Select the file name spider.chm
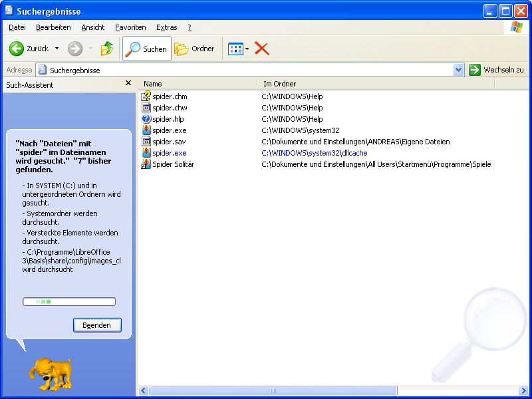 click(170, 96)
